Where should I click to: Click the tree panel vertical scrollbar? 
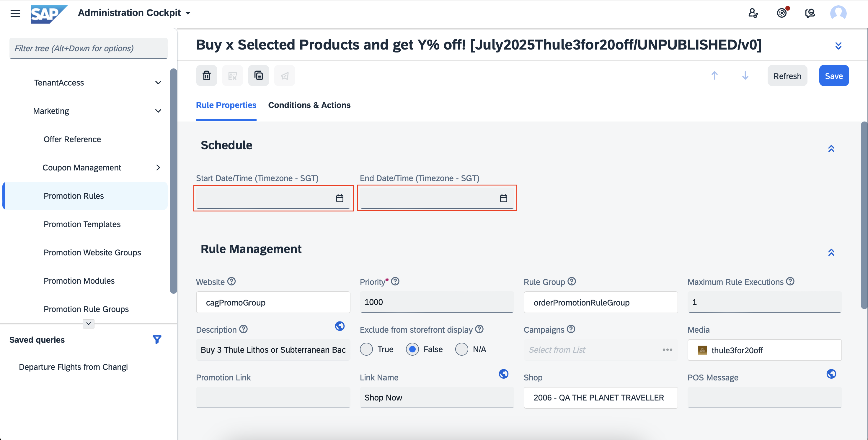(x=173, y=181)
